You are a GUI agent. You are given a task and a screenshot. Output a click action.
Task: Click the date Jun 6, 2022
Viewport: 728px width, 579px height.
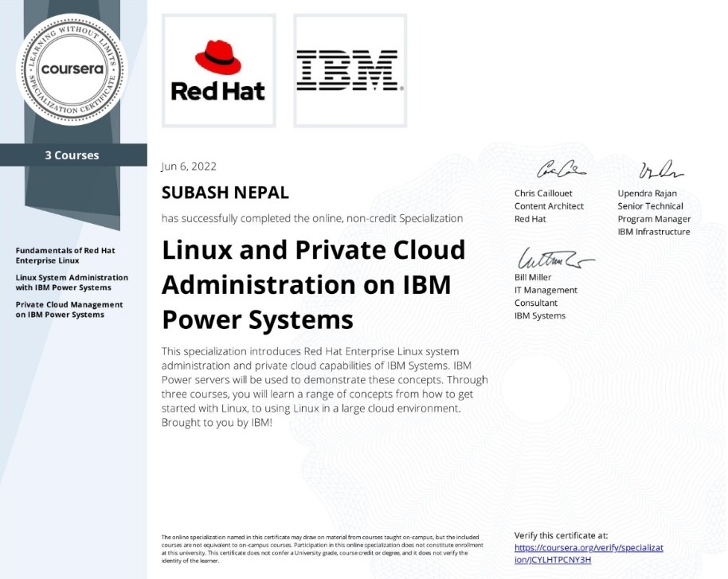click(x=189, y=166)
